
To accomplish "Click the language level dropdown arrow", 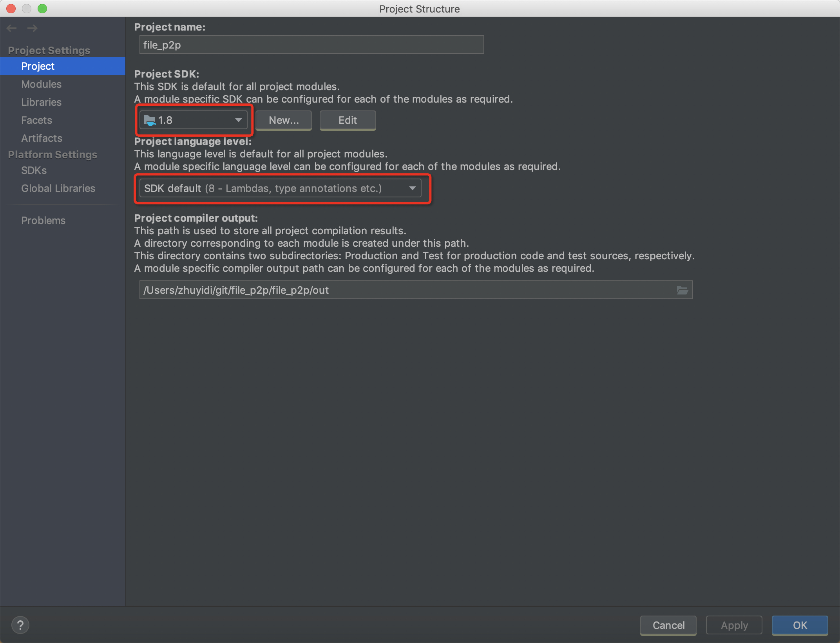I will (x=415, y=188).
